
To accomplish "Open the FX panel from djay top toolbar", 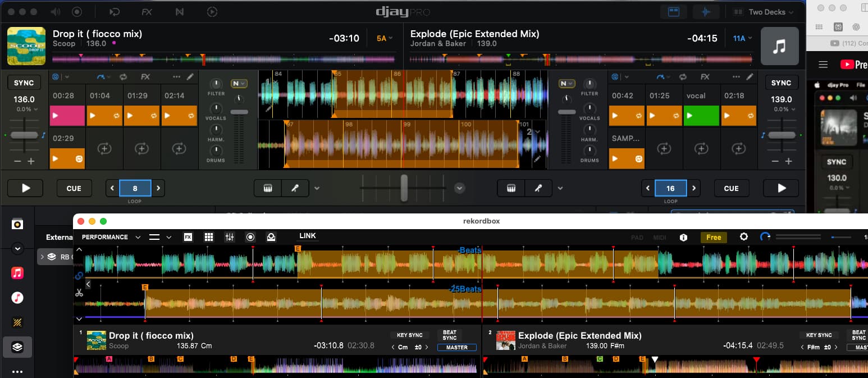I will [147, 11].
